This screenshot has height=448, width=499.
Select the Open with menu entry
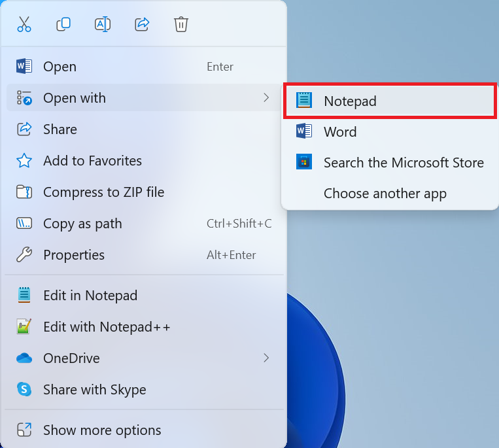pos(143,97)
